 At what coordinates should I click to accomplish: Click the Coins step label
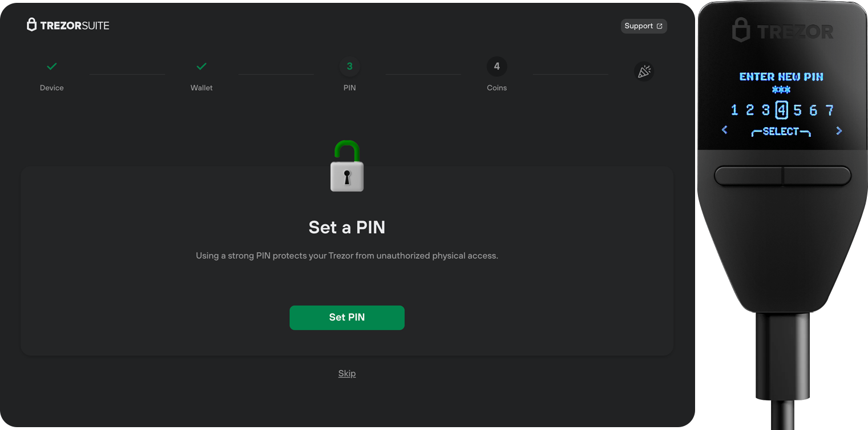tap(497, 88)
